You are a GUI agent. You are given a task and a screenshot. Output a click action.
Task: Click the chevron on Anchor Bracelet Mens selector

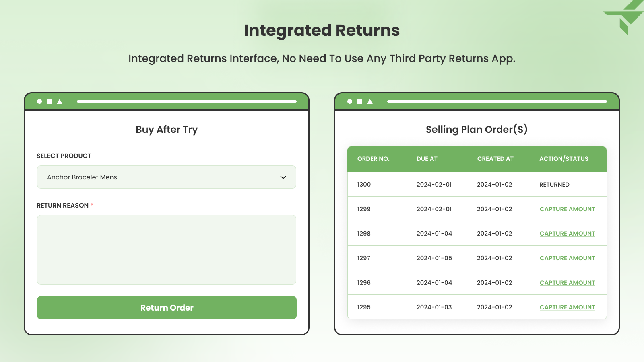coord(283,177)
